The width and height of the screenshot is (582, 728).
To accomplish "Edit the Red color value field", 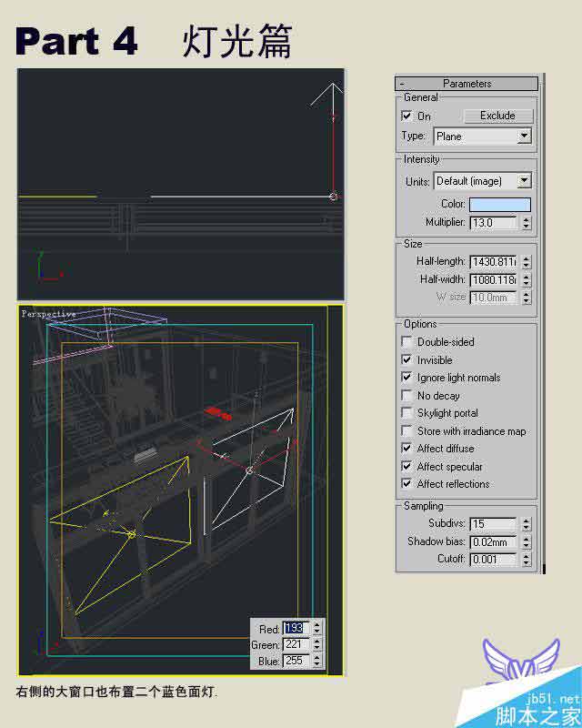I will coord(296,628).
